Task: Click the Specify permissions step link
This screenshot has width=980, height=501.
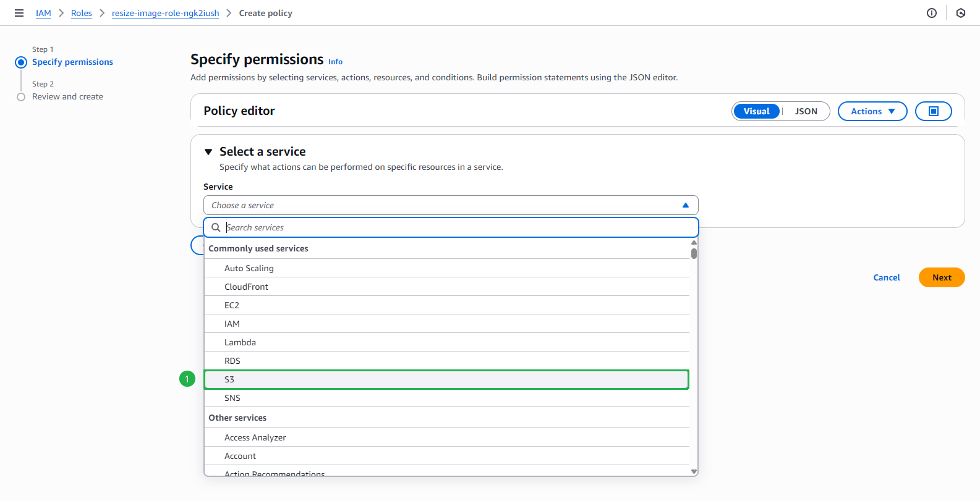Action: coord(72,62)
